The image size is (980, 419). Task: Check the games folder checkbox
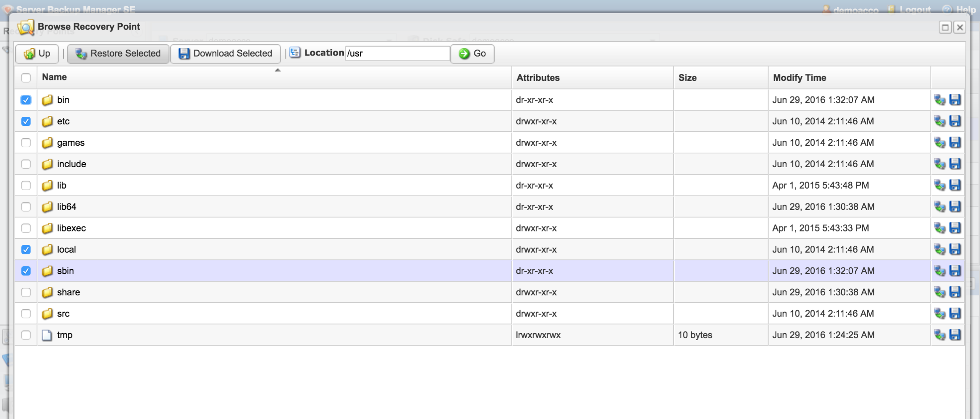coord(26,143)
